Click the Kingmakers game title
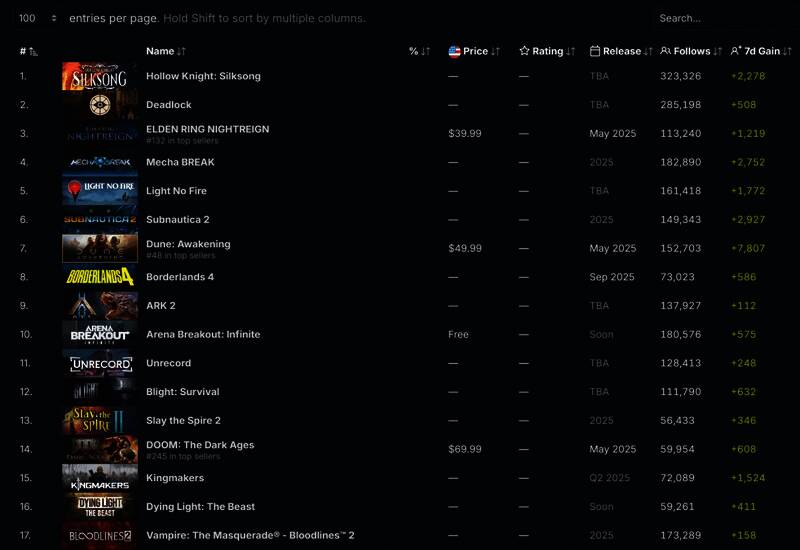This screenshot has height=550, width=800. (175, 478)
